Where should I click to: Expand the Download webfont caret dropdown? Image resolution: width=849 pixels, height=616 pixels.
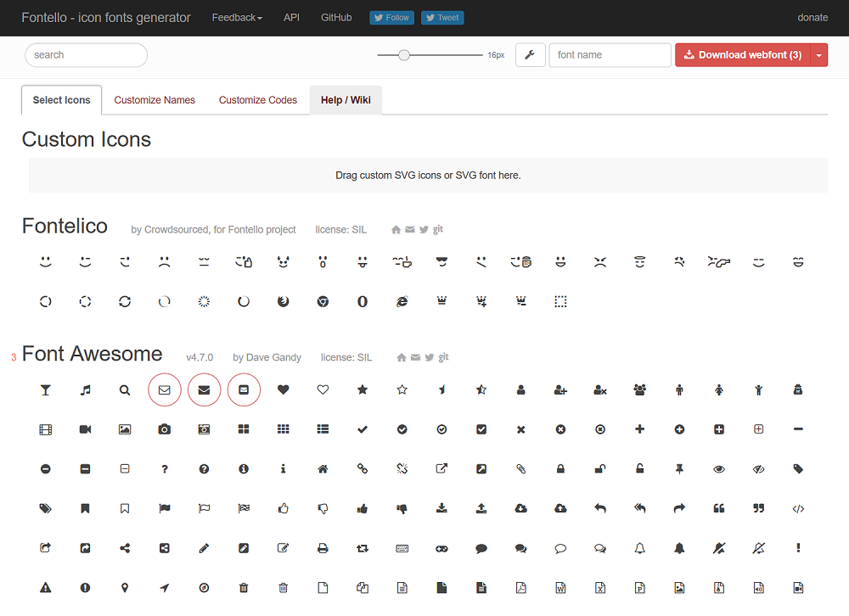[819, 55]
